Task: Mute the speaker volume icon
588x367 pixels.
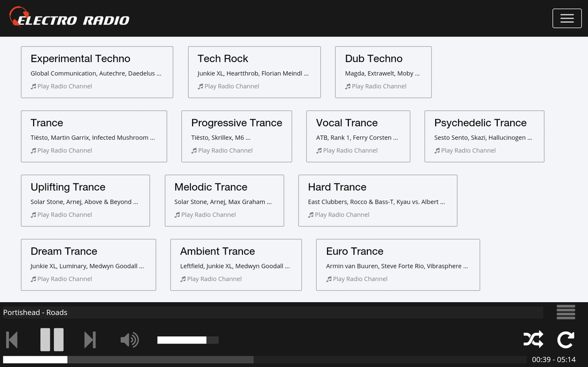Action: tap(129, 340)
